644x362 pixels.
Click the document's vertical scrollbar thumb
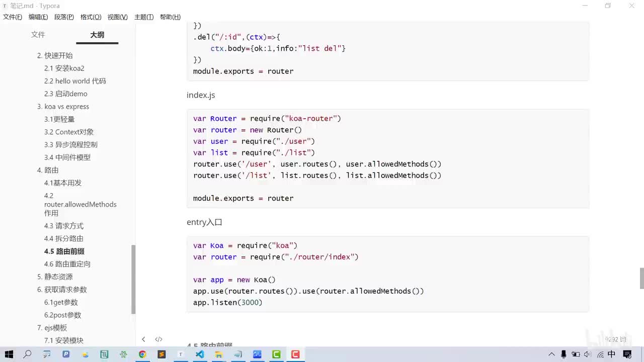(x=641, y=279)
